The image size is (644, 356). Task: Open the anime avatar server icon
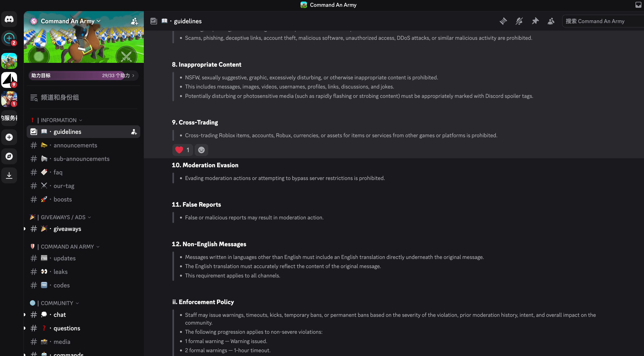[9, 99]
